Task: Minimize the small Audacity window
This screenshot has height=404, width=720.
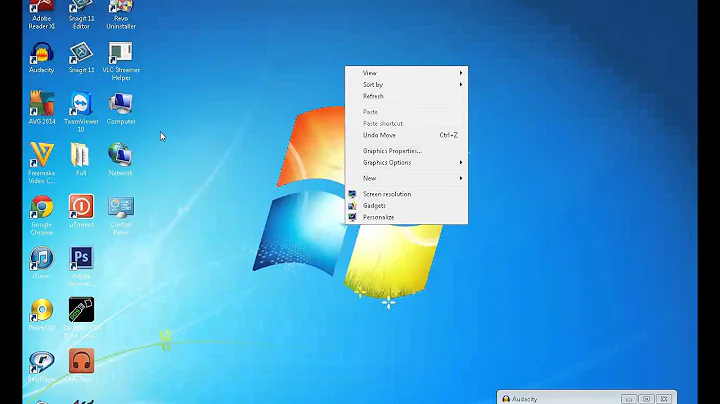Action: click(x=629, y=399)
